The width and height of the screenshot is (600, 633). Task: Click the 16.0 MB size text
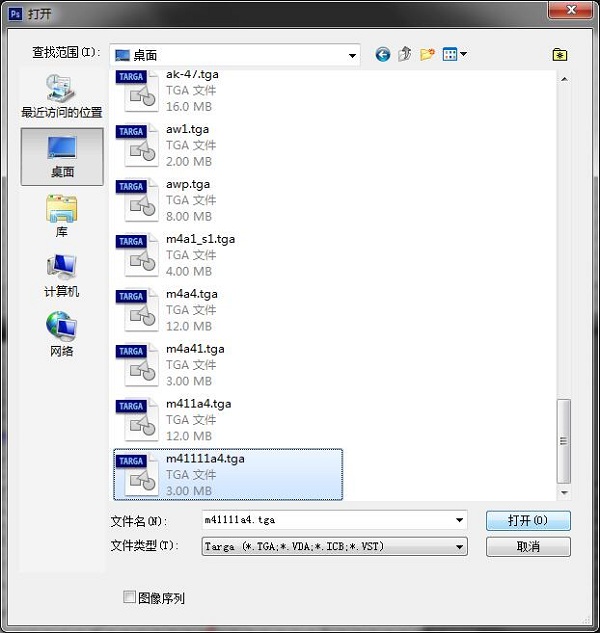click(189, 107)
